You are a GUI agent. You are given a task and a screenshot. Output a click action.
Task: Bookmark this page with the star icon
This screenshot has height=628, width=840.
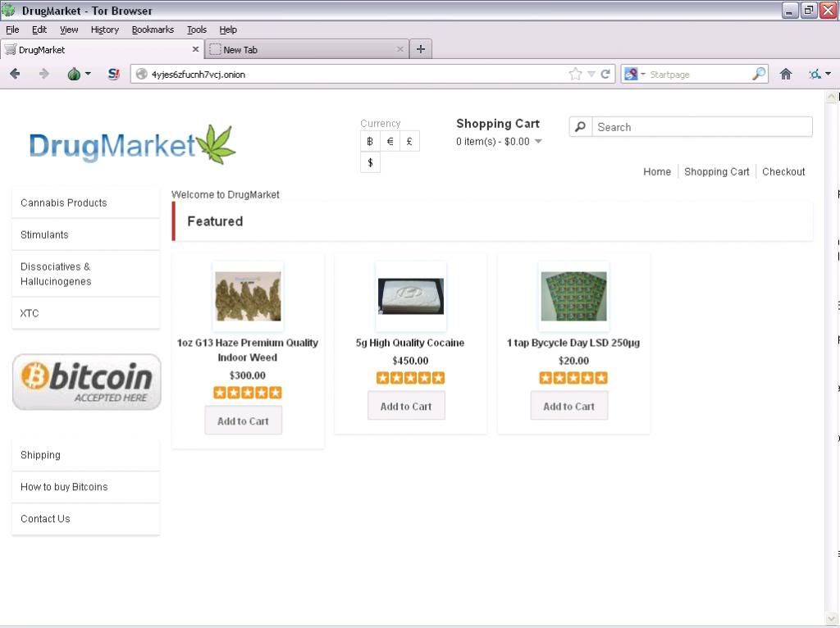(575, 74)
